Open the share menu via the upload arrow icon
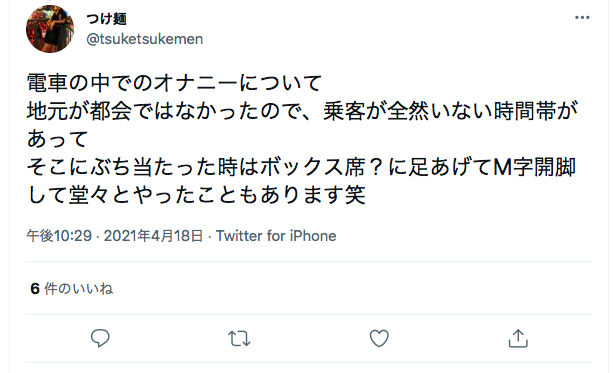This screenshot has width=616, height=373. pyautogui.click(x=518, y=338)
